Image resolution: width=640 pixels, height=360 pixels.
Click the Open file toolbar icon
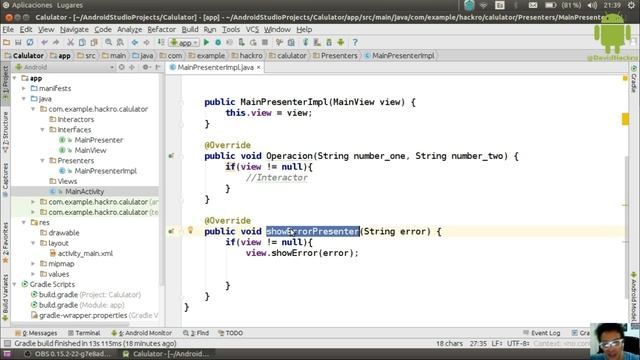point(7,42)
